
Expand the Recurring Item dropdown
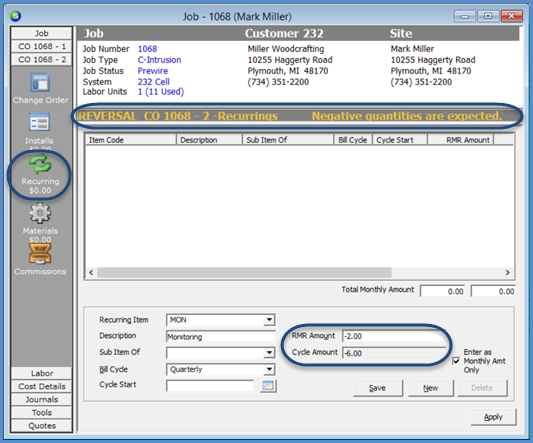click(x=269, y=320)
